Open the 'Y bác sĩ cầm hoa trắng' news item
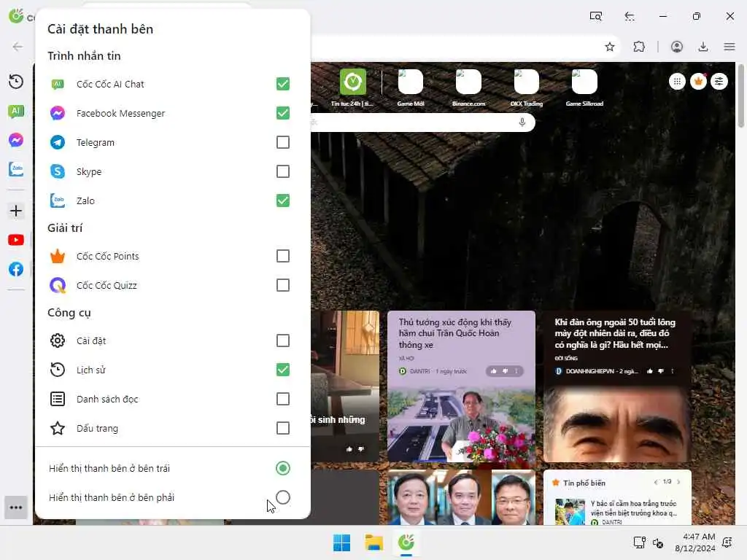Screen dimensions: 747x560 [x=617, y=512]
